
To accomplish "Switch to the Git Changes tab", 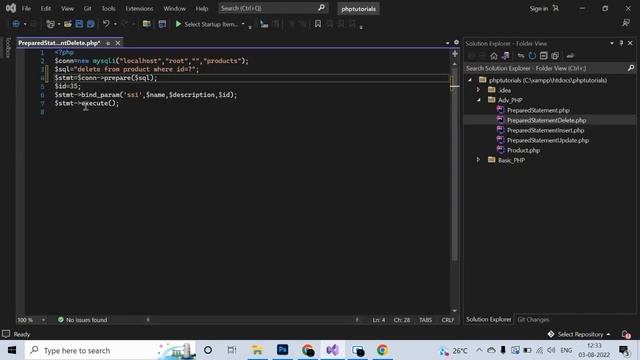I will (x=533, y=320).
